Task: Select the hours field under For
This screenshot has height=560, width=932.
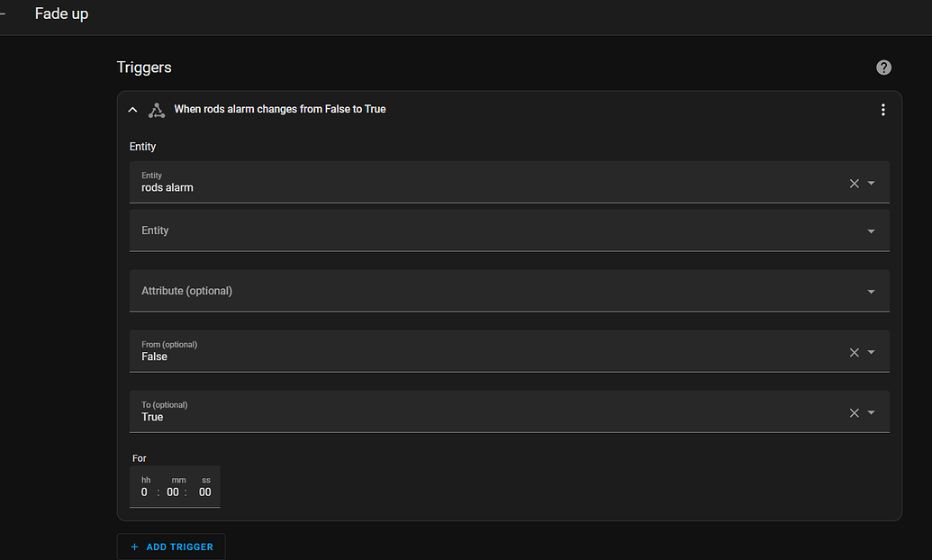Action: pyautogui.click(x=144, y=492)
